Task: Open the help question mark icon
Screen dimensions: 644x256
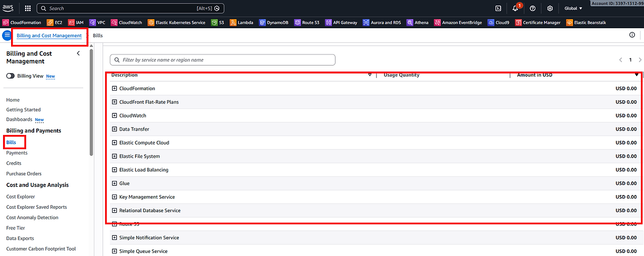Action: point(532,9)
